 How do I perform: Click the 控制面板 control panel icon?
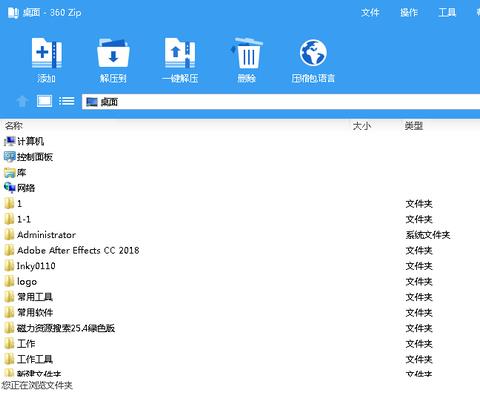point(10,157)
